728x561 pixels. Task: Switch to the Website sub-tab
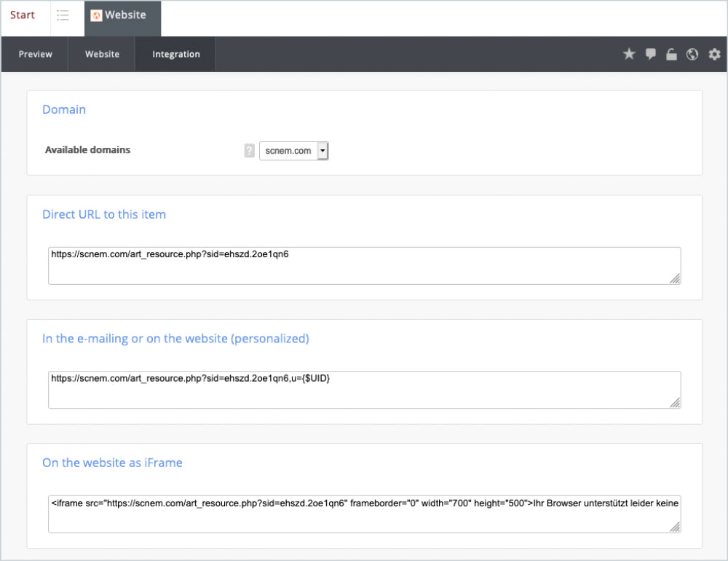[x=102, y=54]
